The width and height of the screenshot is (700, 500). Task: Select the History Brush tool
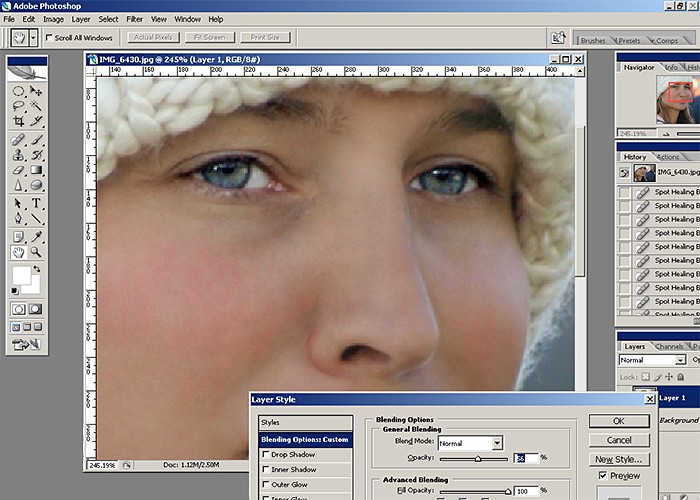(36, 155)
